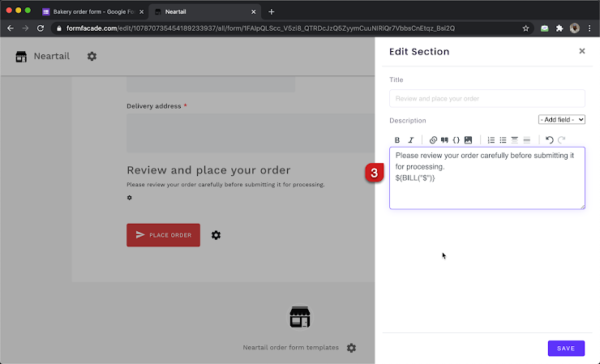Open gear settings beside Place Order

pos(216,235)
